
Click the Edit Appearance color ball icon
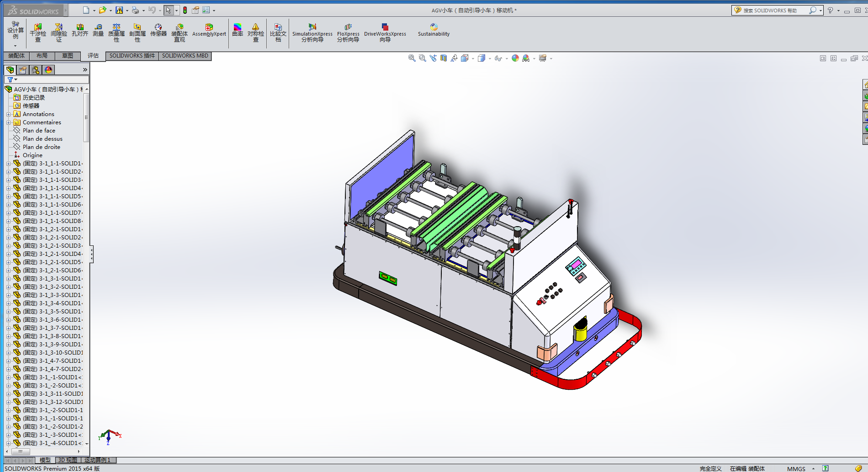[515, 58]
